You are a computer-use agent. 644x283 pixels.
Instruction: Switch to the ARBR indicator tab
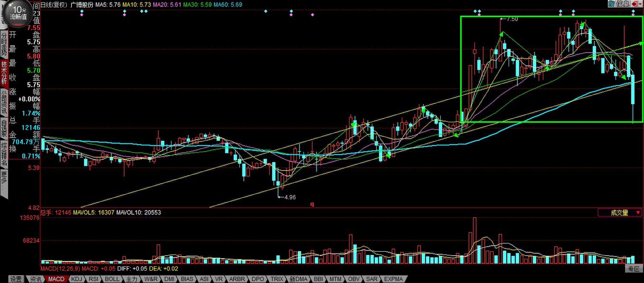click(237, 279)
